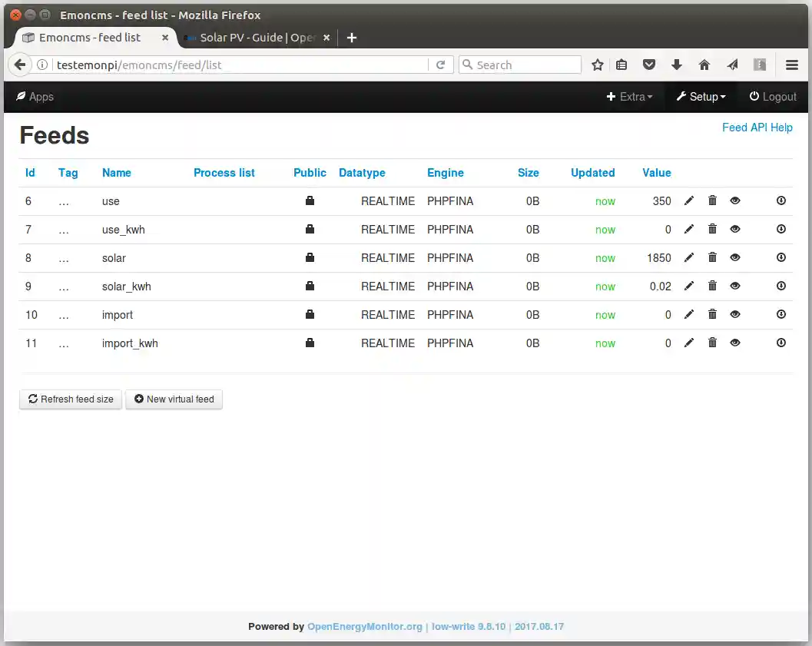Delete the 'solar' feed using trash icon
Viewport: 812px width, 646px height.
pos(712,258)
